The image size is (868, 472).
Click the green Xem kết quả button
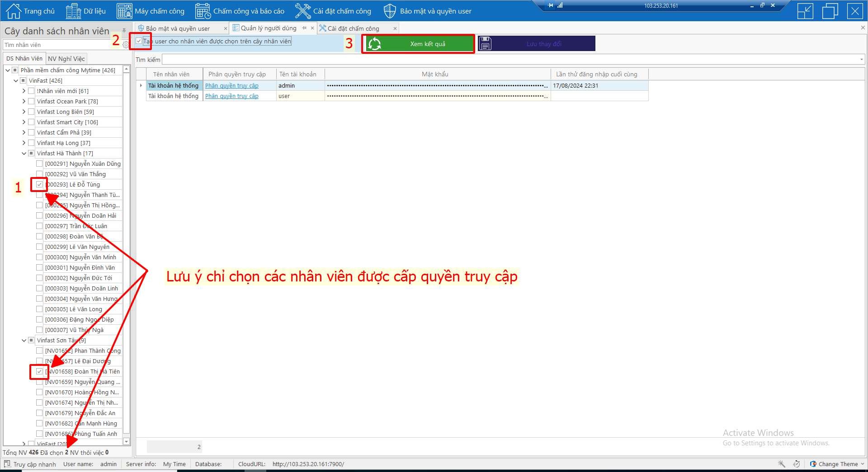pyautogui.click(x=418, y=44)
